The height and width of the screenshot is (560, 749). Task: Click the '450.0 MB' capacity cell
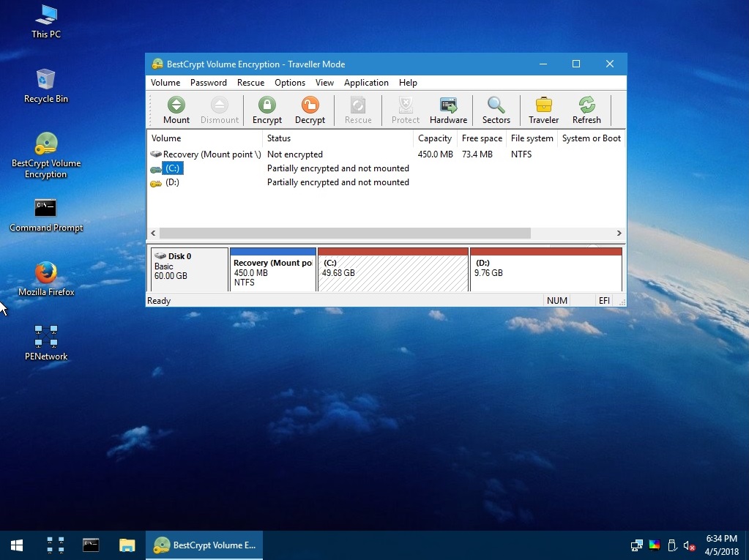(435, 154)
